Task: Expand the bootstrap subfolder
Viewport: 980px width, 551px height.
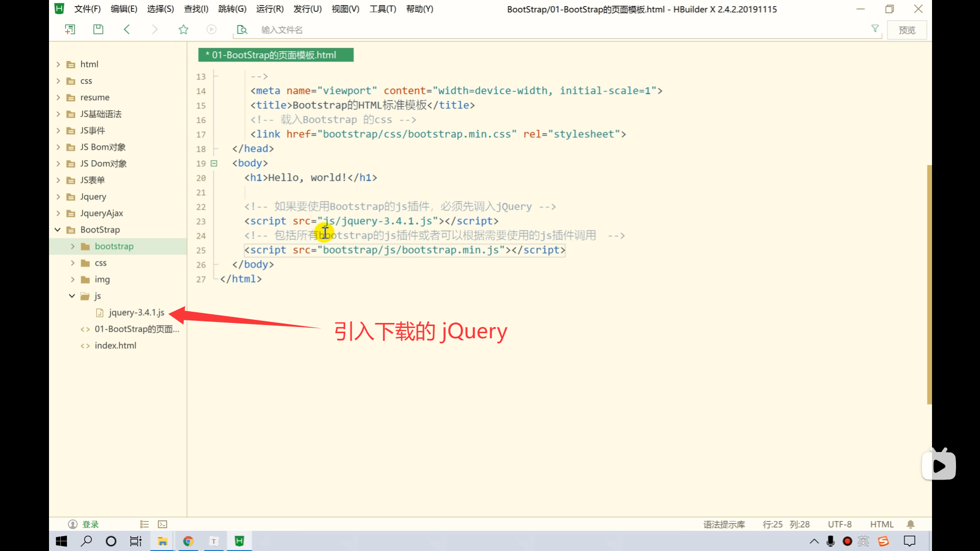Action: click(x=72, y=246)
